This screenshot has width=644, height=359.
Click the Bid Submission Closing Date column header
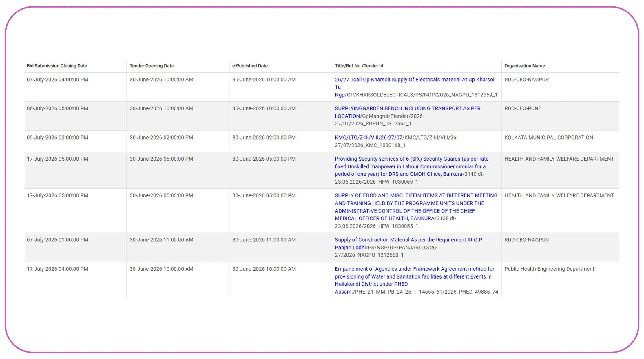(x=57, y=66)
